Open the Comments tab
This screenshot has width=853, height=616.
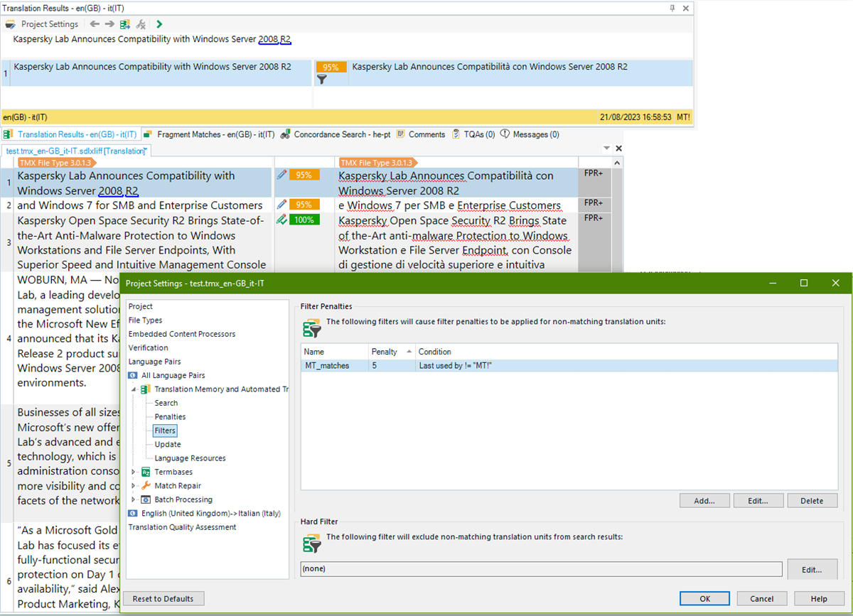click(421, 134)
